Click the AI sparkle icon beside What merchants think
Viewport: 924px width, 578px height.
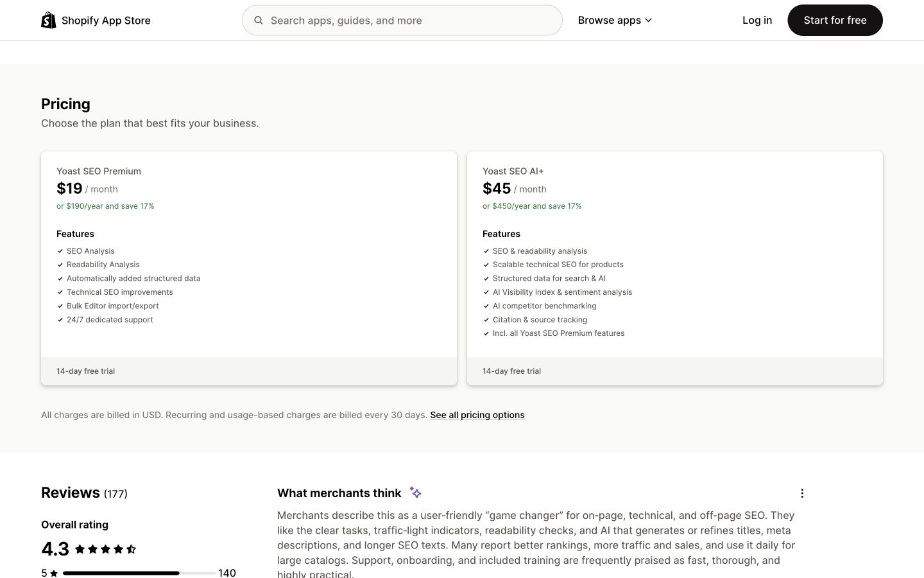pos(416,493)
